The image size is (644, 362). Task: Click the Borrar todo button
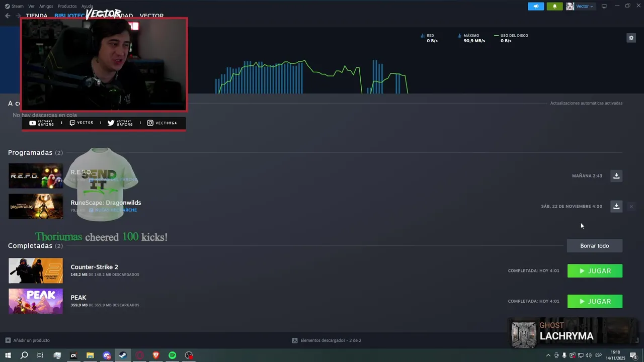pyautogui.click(x=595, y=246)
